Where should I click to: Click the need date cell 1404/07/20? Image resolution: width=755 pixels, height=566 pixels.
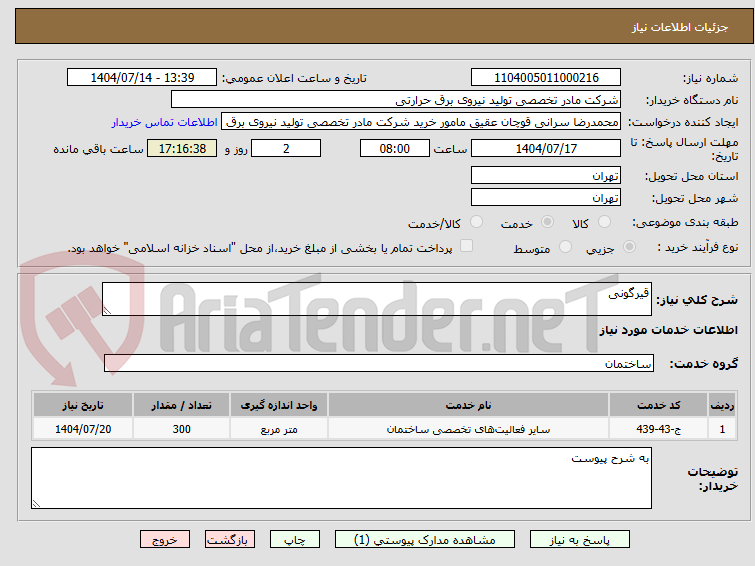coord(83,429)
